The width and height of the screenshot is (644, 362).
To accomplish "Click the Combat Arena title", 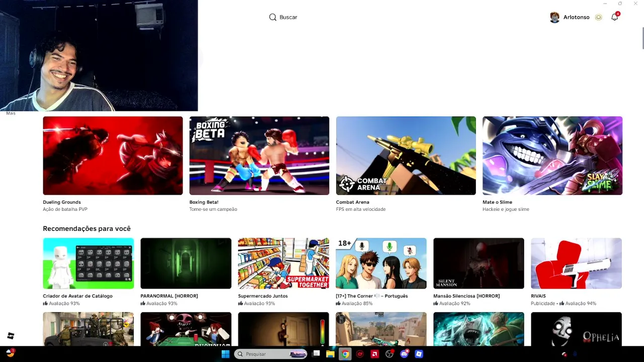I will [353, 202].
